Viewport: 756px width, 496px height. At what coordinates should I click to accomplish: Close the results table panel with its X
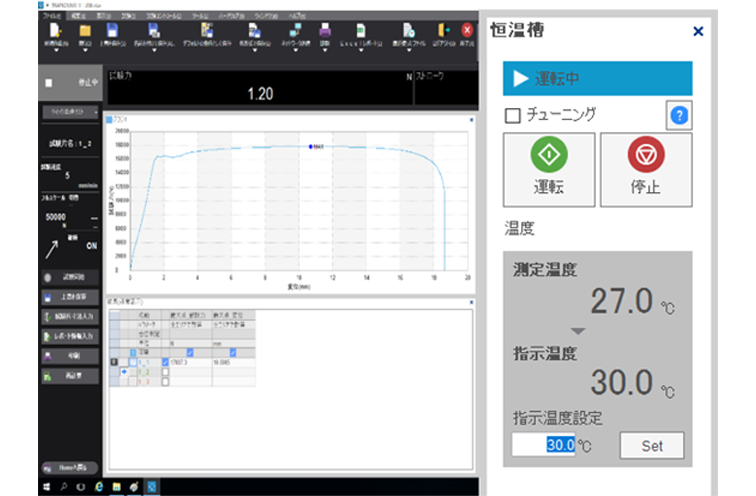[471, 302]
